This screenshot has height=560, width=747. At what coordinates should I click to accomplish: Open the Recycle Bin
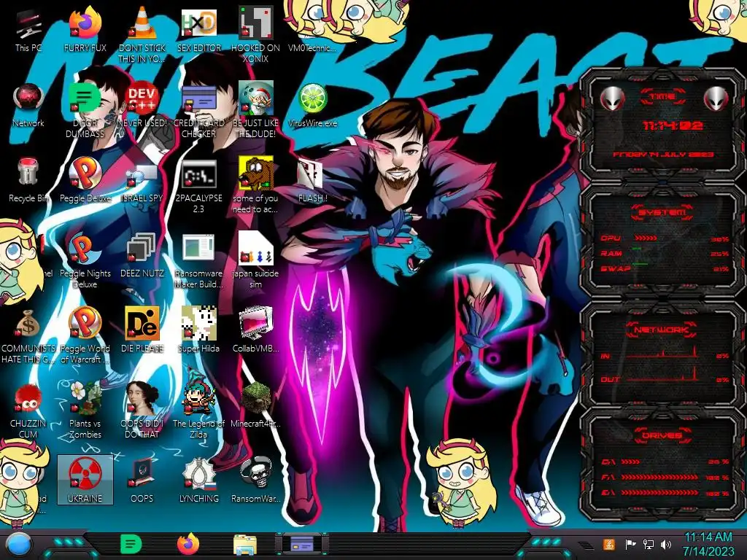point(28,181)
